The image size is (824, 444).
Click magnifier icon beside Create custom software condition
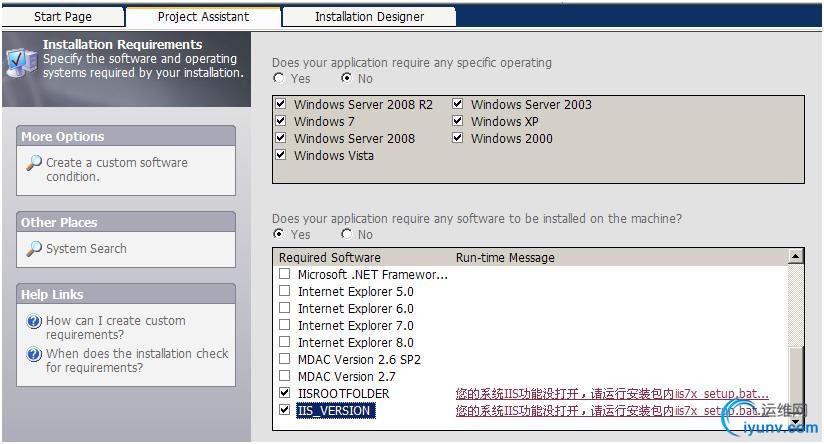click(34, 164)
